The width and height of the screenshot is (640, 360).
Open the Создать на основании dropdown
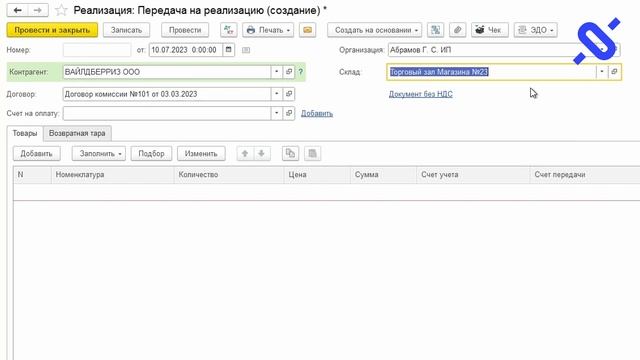[x=374, y=30]
